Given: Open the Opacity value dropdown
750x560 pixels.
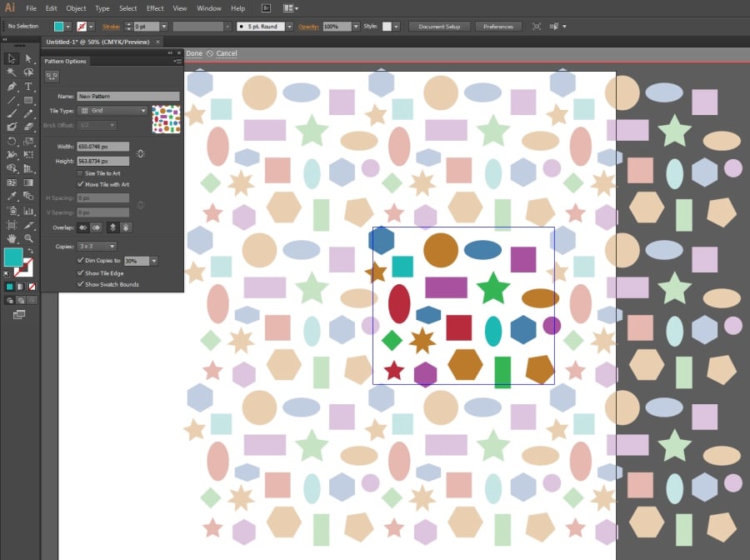Looking at the screenshot, I should (x=356, y=27).
